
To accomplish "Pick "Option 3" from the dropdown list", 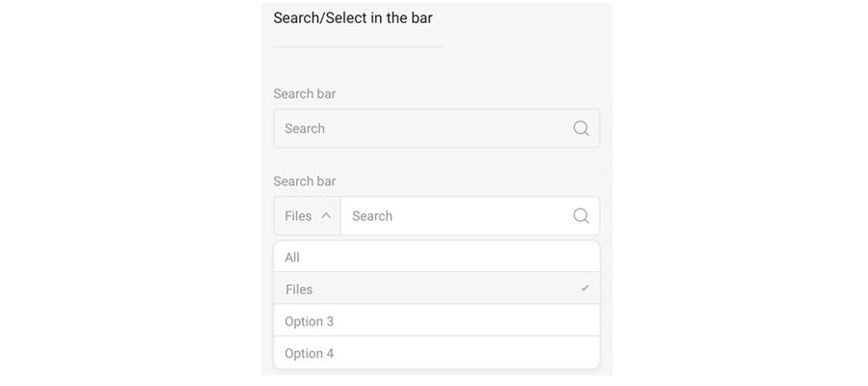I will (x=309, y=321).
